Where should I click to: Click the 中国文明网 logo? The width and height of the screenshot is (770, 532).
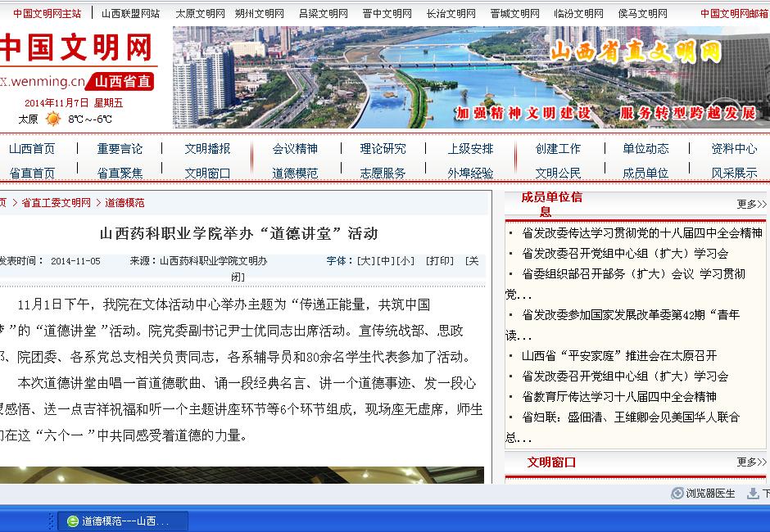click(x=78, y=49)
